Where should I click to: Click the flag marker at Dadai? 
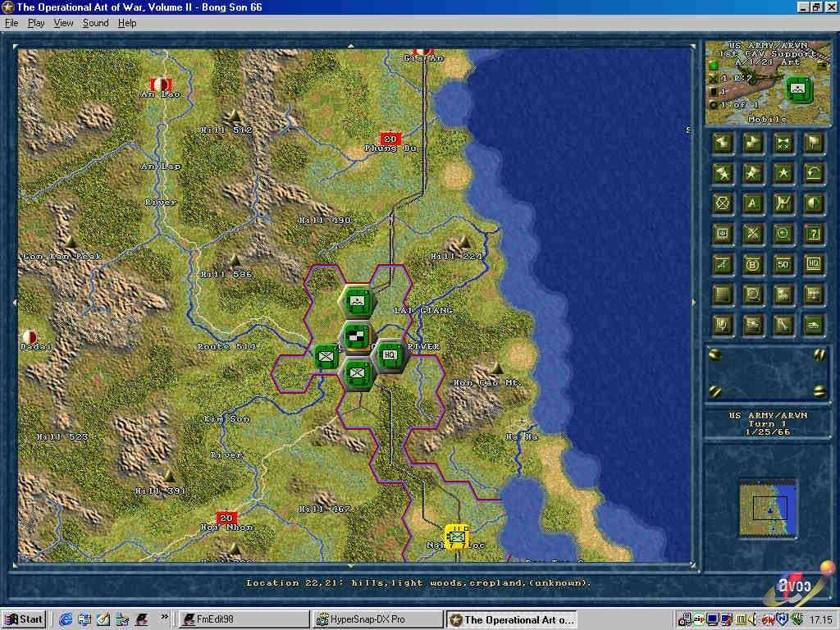(x=30, y=337)
